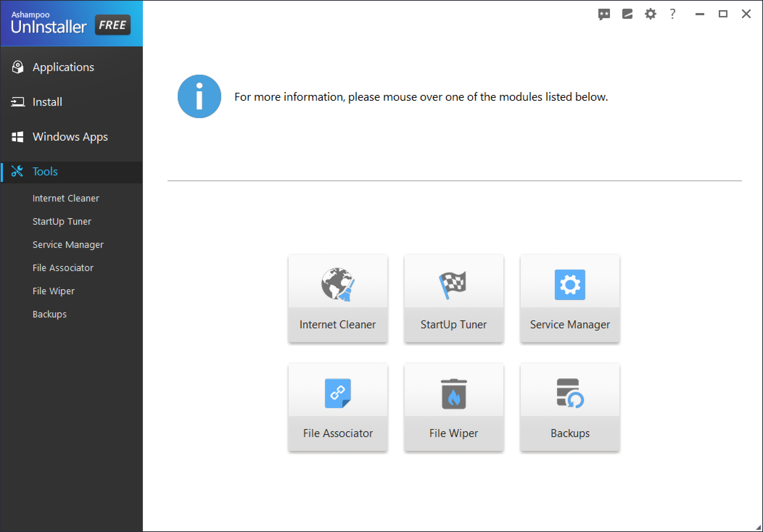Click the blue chain-link file icon
763x532 pixels.
(x=338, y=393)
